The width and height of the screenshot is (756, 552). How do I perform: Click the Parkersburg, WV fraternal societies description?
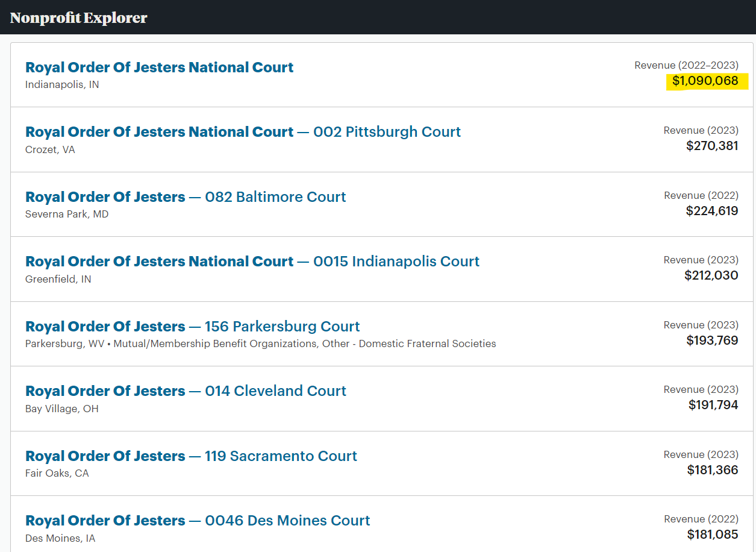261,344
